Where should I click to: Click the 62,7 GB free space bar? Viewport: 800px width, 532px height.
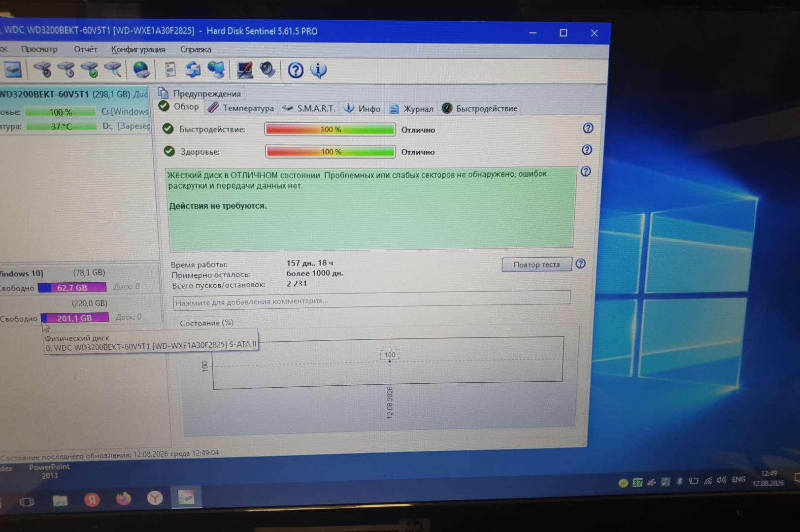[72, 287]
